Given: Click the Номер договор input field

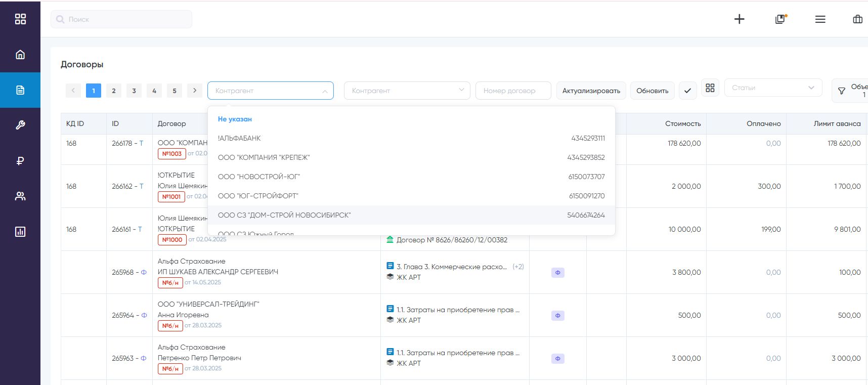Looking at the screenshot, I should tap(513, 91).
